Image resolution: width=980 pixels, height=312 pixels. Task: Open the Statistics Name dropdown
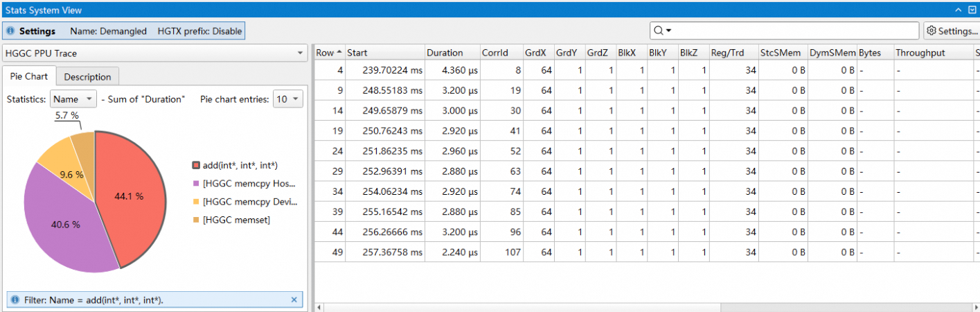tap(73, 99)
